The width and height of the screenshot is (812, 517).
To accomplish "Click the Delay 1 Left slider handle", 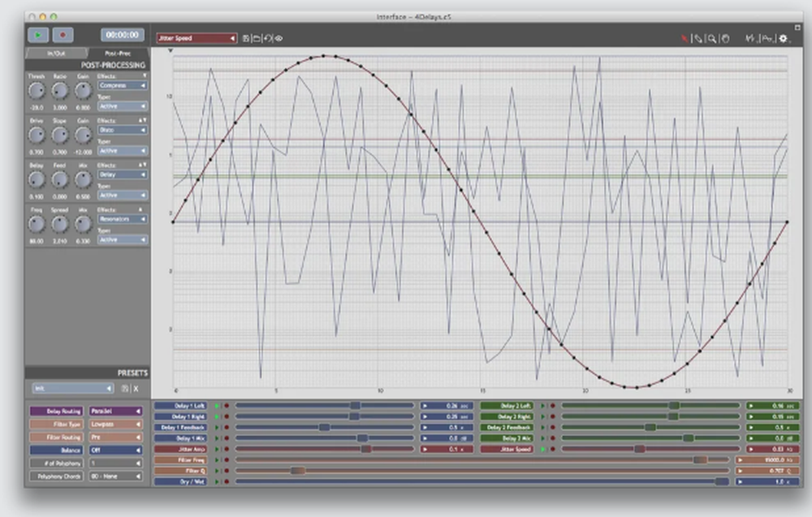I will tap(355, 406).
